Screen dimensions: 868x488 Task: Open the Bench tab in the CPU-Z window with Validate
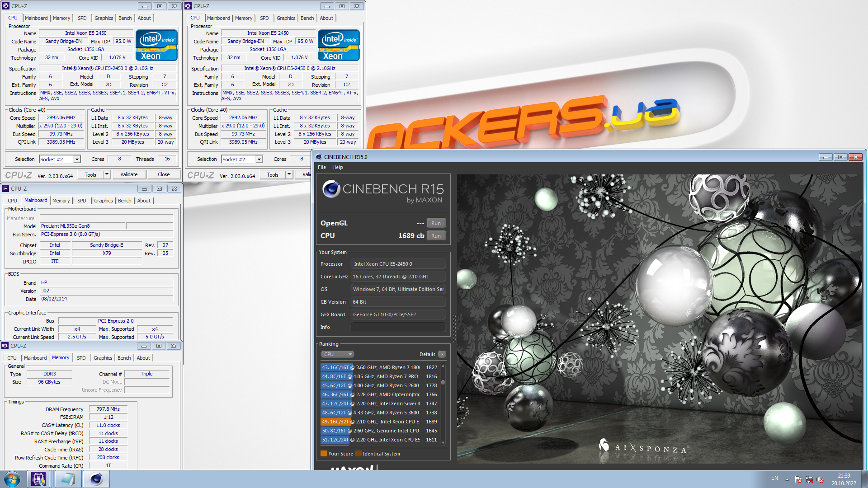point(125,18)
